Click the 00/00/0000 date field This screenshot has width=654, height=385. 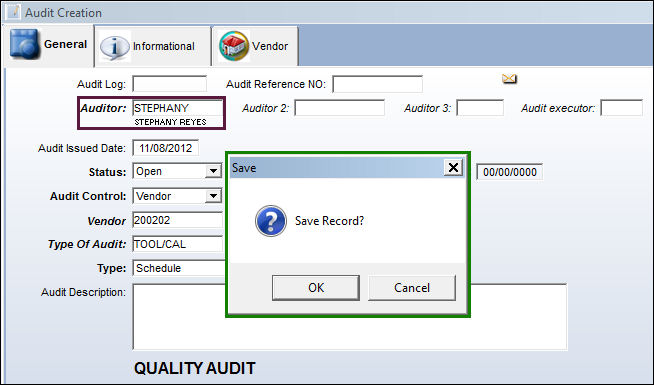point(510,172)
